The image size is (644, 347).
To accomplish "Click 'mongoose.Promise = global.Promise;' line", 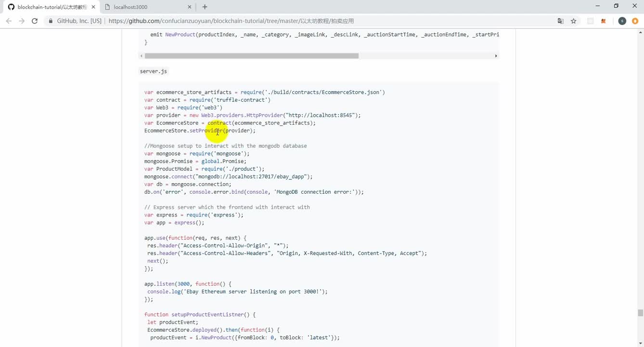I will point(195,161).
